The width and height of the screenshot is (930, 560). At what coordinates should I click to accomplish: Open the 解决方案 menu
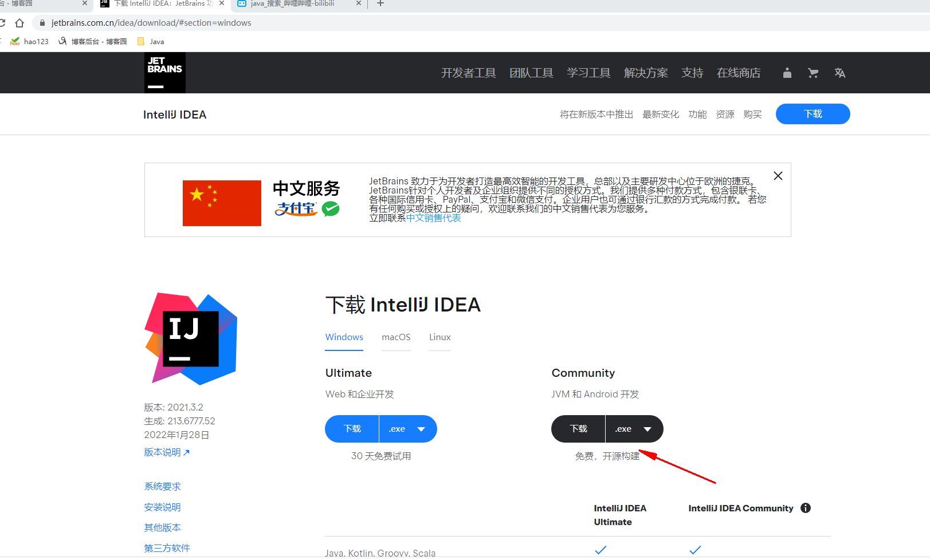coord(646,73)
